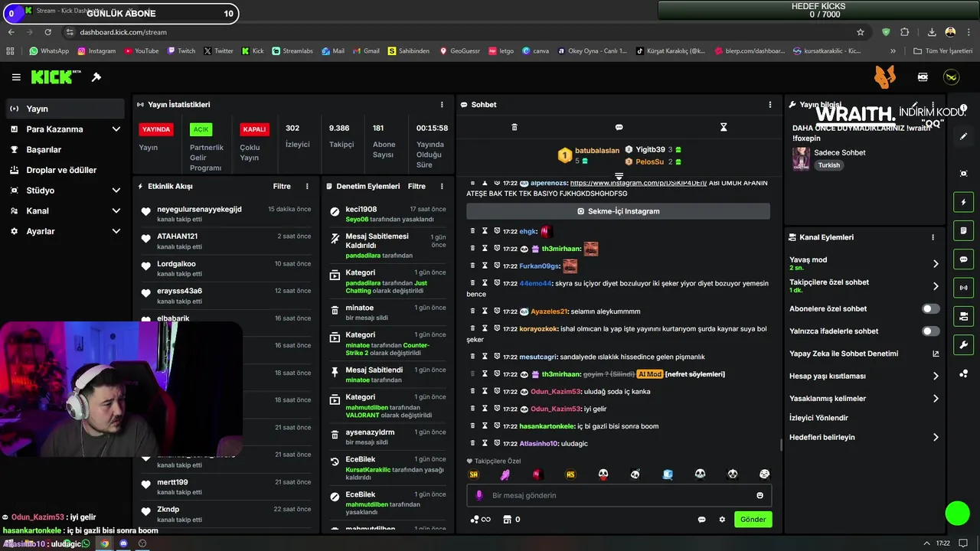Screen dimensions: 980x551
Task: Open Streamlabs bookmark in bookmarks bar
Action: coord(292,51)
